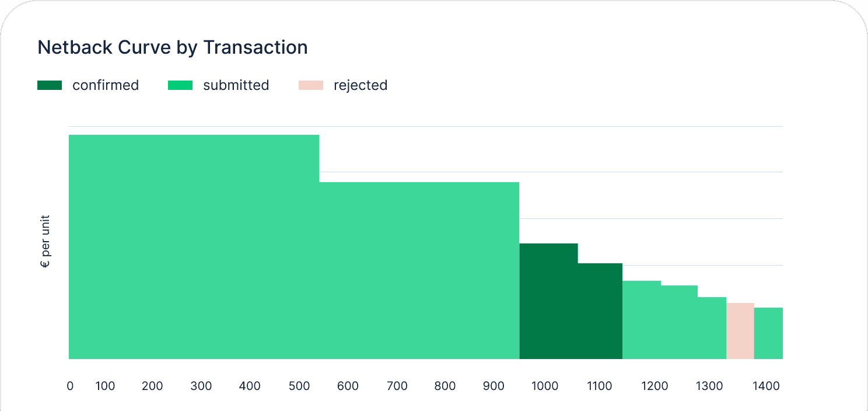Click the bright green submitted legend swatch
Viewport: 868px width, 411px height.
click(x=180, y=85)
